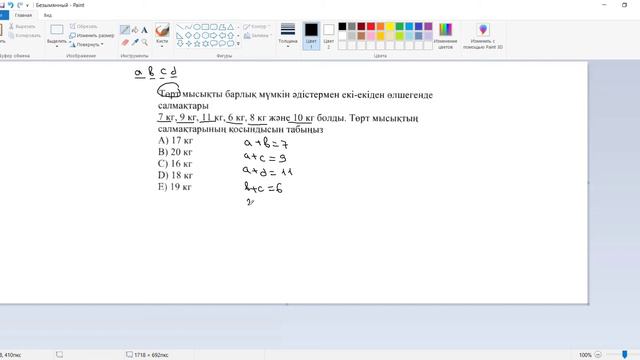Click answer option 'B) 20 кг'

(x=175, y=152)
